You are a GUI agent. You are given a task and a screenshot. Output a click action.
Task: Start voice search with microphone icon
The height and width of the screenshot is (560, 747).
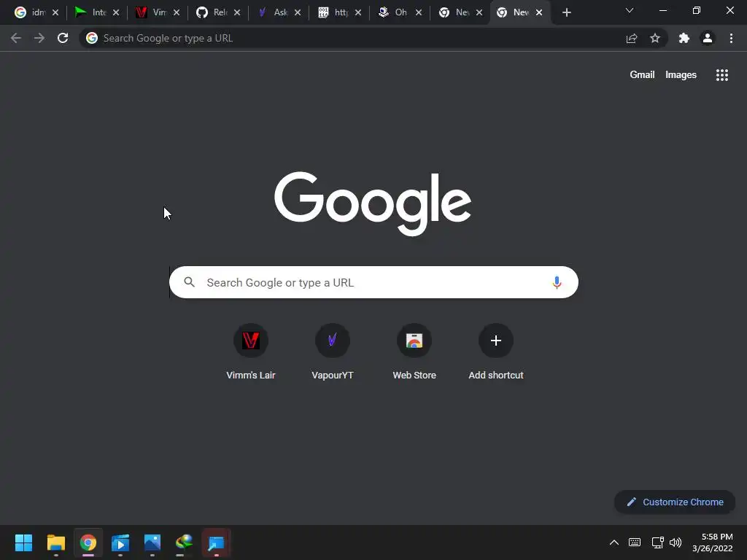[x=557, y=282]
